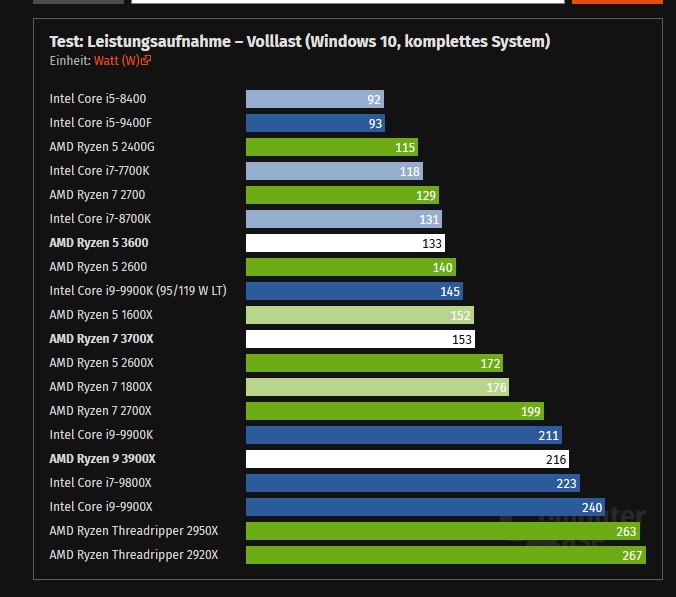Select the 'Intel Core i7-9800X' label

(100, 483)
